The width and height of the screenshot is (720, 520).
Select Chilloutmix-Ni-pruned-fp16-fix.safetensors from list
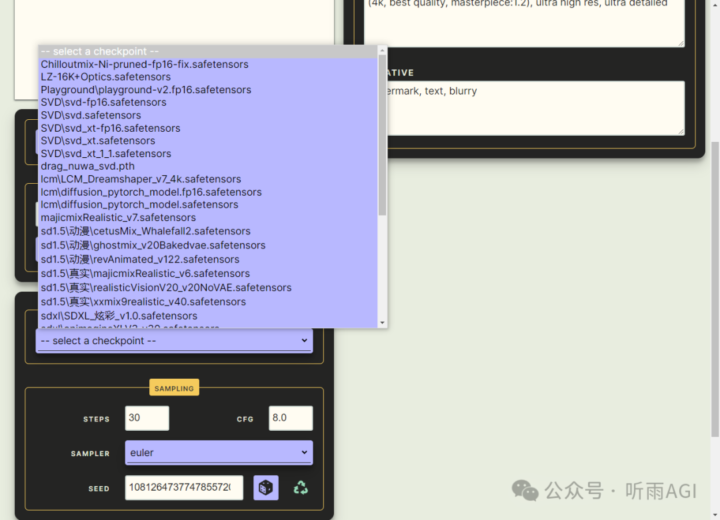coord(144,64)
